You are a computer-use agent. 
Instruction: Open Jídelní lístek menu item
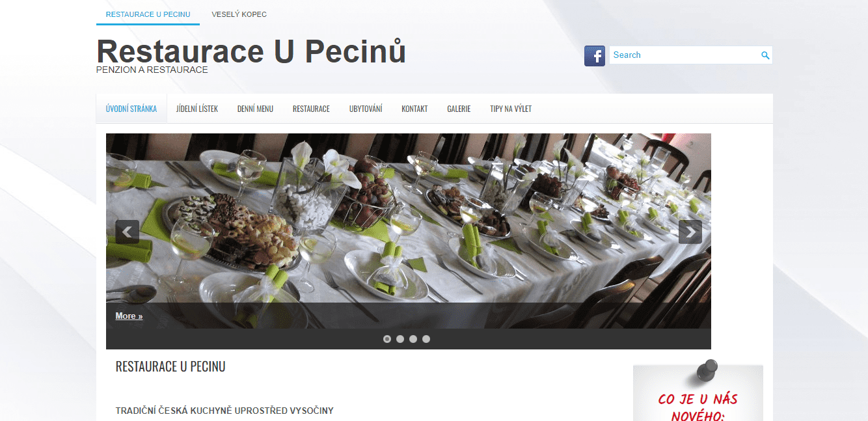click(197, 109)
